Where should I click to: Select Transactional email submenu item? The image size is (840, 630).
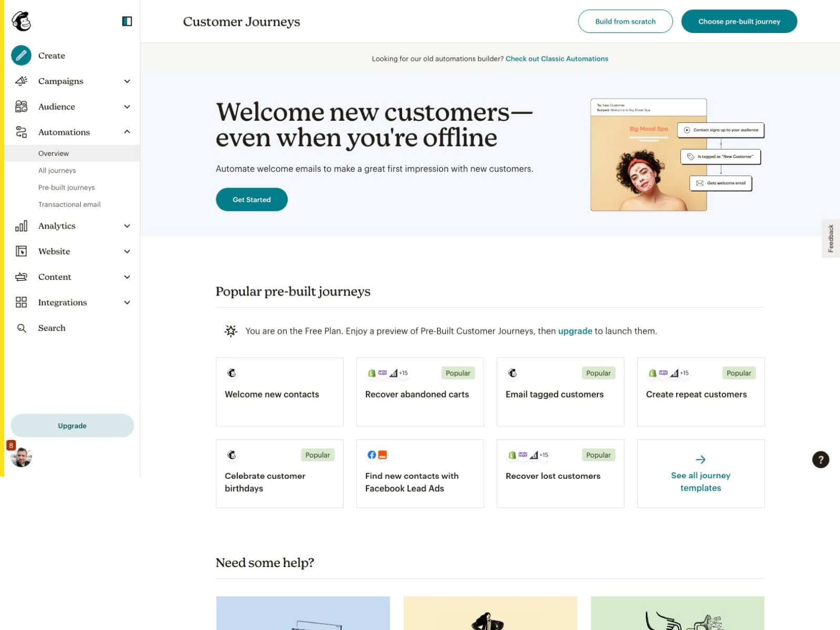[69, 205]
